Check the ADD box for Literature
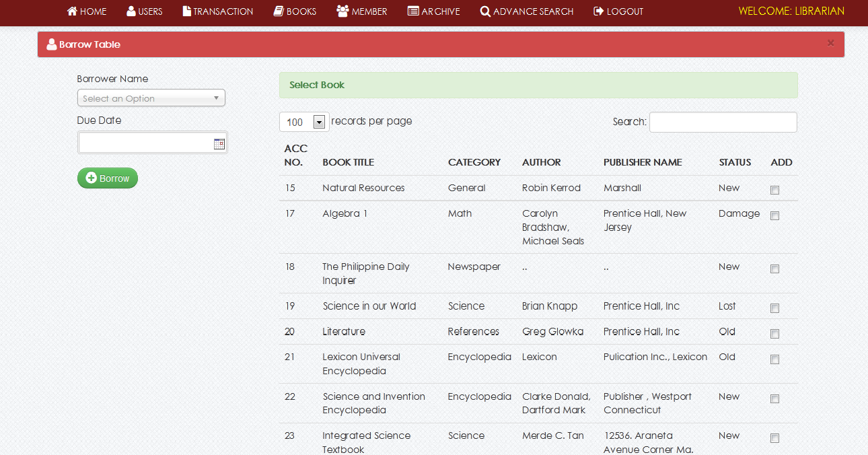Image resolution: width=868 pixels, height=455 pixels. pyautogui.click(x=774, y=333)
